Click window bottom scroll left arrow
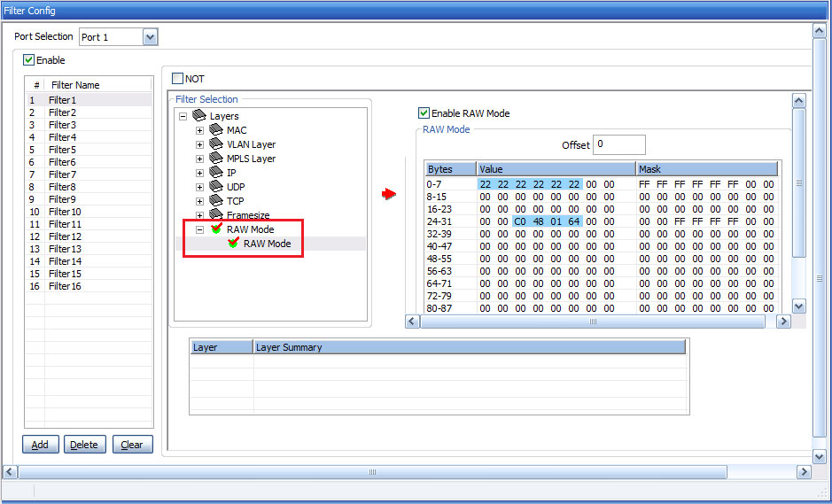The height and width of the screenshot is (504, 832). coord(10,471)
